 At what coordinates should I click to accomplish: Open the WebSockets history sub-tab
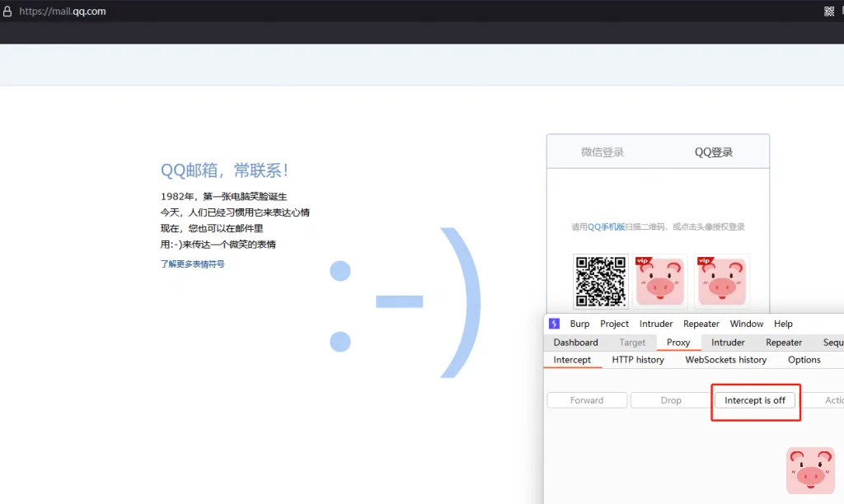tap(725, 360)
